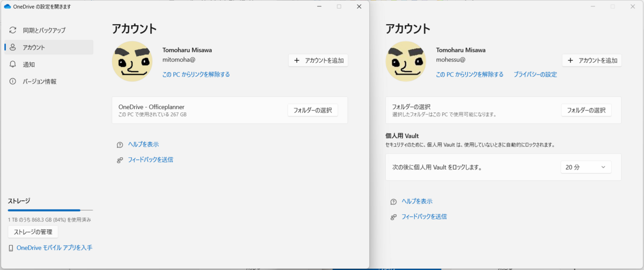Click the OneDrive - Officeplanner label
644x270 pixels.
[x=151, y=107]
